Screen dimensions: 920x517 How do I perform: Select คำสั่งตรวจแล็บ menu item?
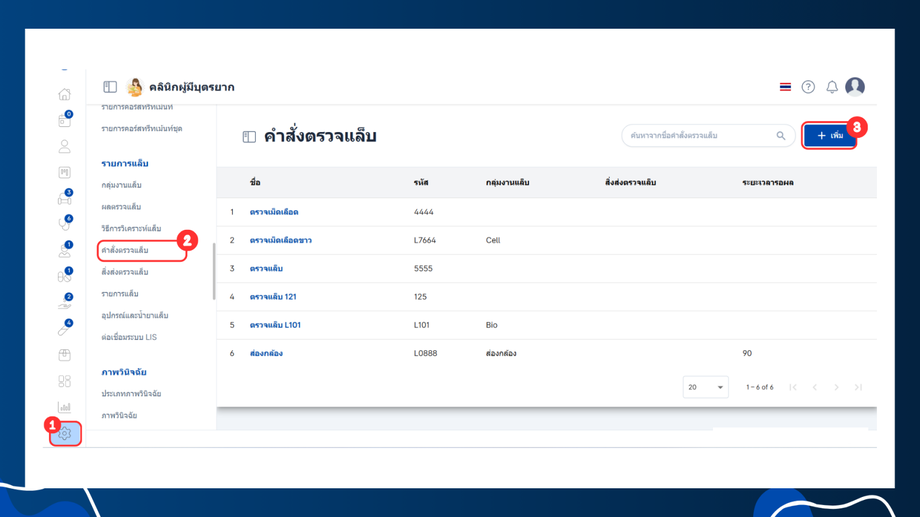[124, 251]
